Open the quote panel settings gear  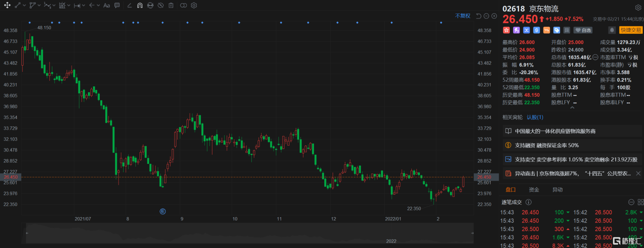638,8
